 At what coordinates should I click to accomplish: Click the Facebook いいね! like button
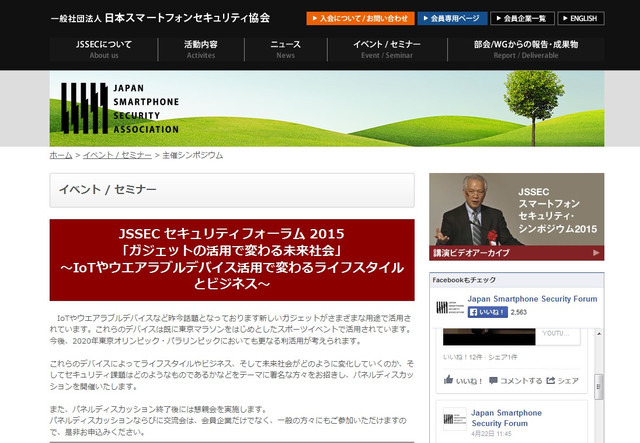[x=488, y=312]
